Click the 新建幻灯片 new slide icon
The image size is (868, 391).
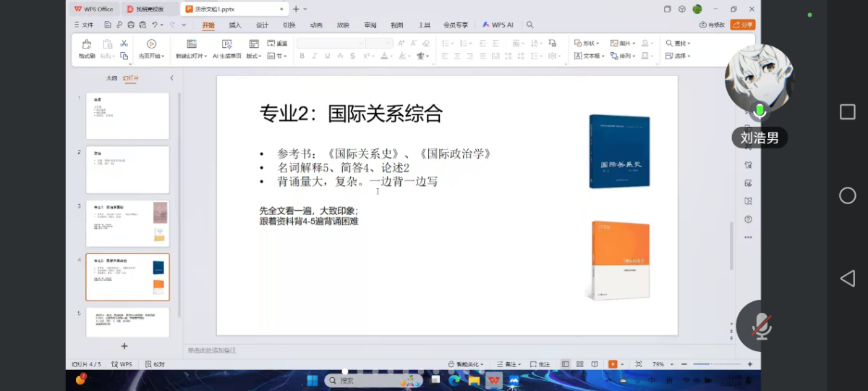pyautogui.click(x=191, y=44)
